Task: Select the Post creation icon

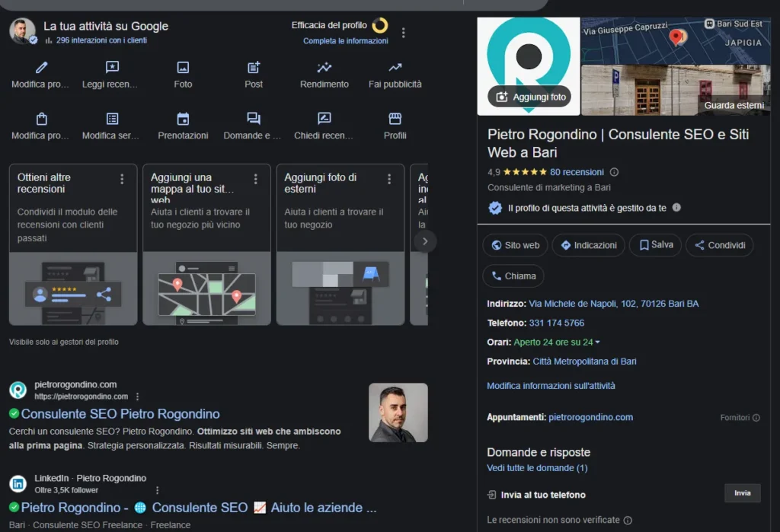Action: click(254, 67)
